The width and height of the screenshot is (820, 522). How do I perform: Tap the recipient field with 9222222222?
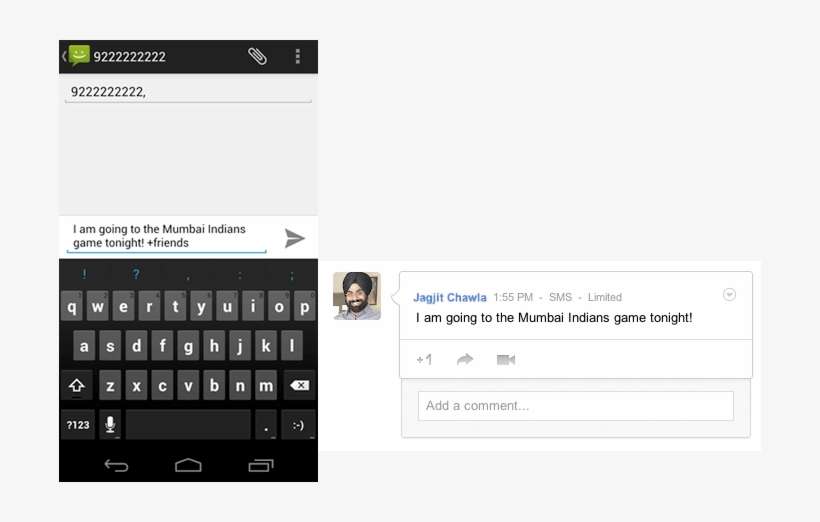click(x=188, y=92)
